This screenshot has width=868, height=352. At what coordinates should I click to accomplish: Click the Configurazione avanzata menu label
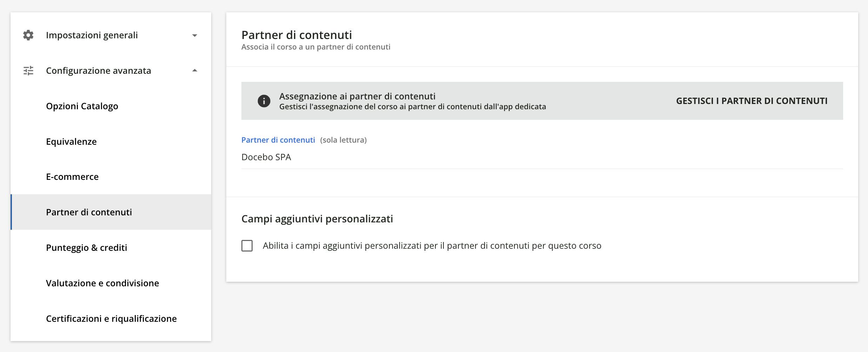click(x=99, y=70)
